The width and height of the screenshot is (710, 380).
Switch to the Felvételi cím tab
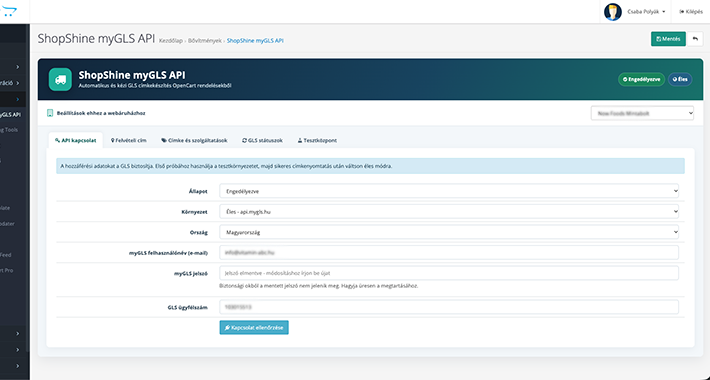(x=129, y=140)
